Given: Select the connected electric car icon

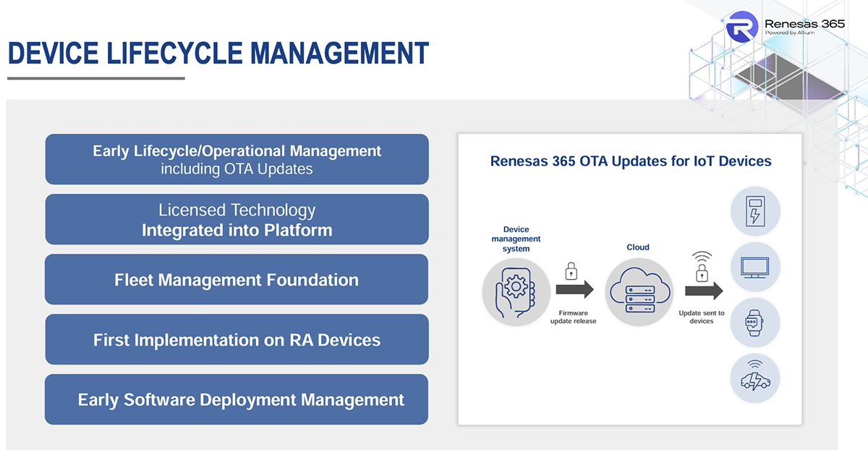Looking at the screenshot, I should point(755,378).
